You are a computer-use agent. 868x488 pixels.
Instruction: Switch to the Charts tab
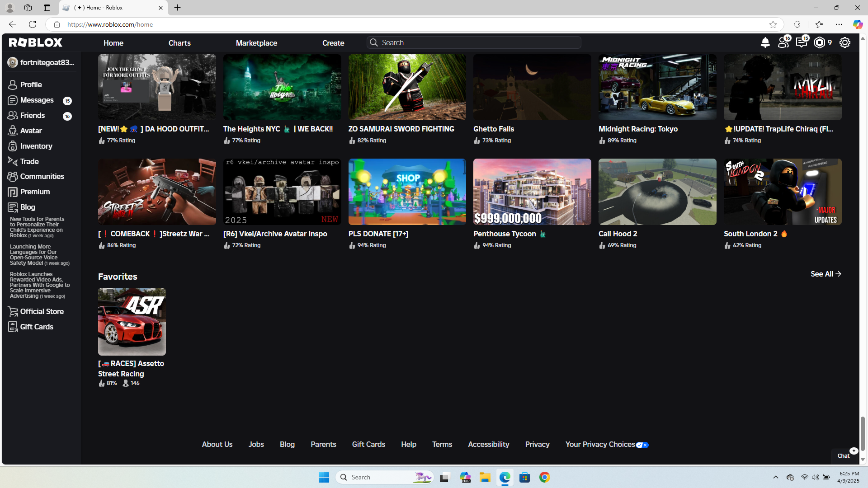[x=179, y=43]
